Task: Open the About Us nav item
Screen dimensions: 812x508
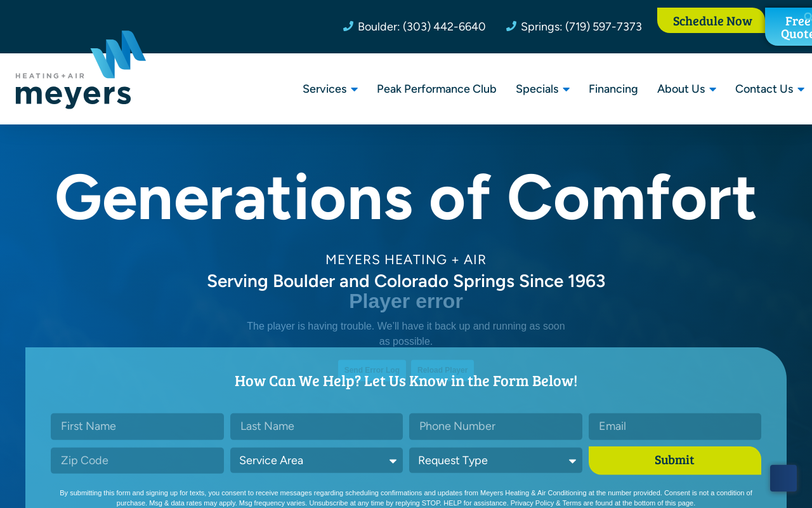Action: click(681, 89)
